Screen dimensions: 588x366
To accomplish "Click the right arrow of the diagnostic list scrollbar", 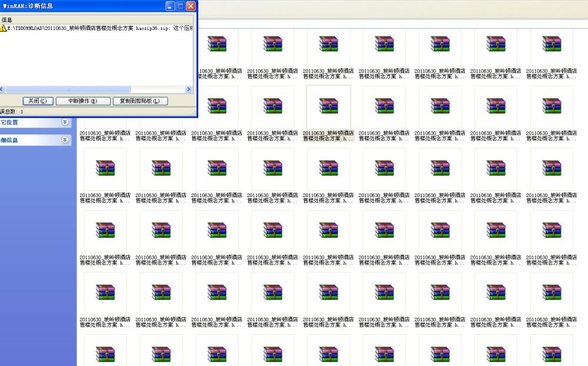I will coord(189,89).
